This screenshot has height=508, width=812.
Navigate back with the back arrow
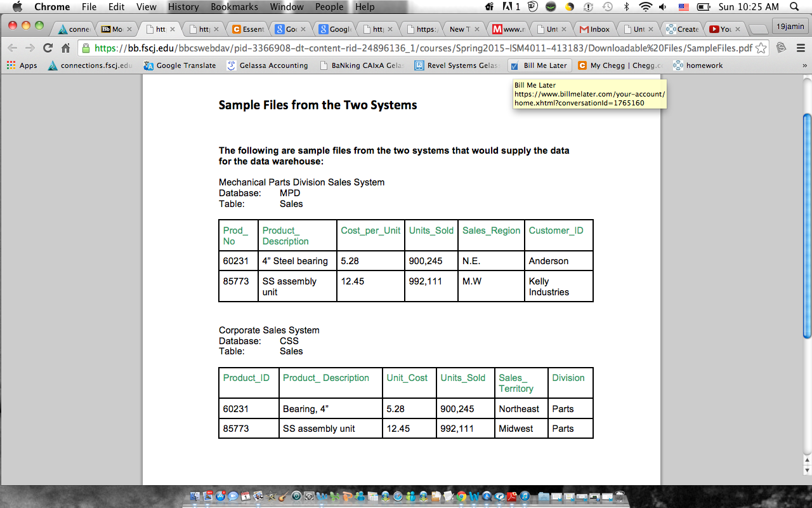pos(12,48)
